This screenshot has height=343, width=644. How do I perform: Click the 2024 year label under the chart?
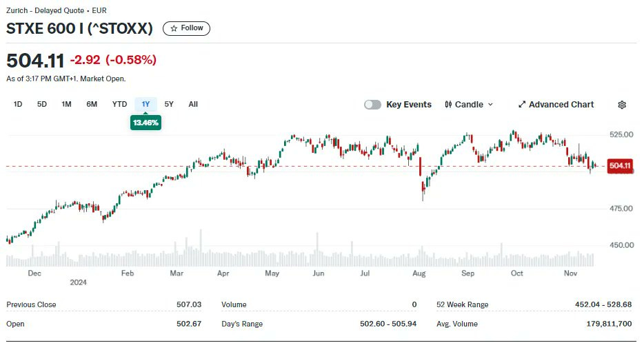[78, 282]
